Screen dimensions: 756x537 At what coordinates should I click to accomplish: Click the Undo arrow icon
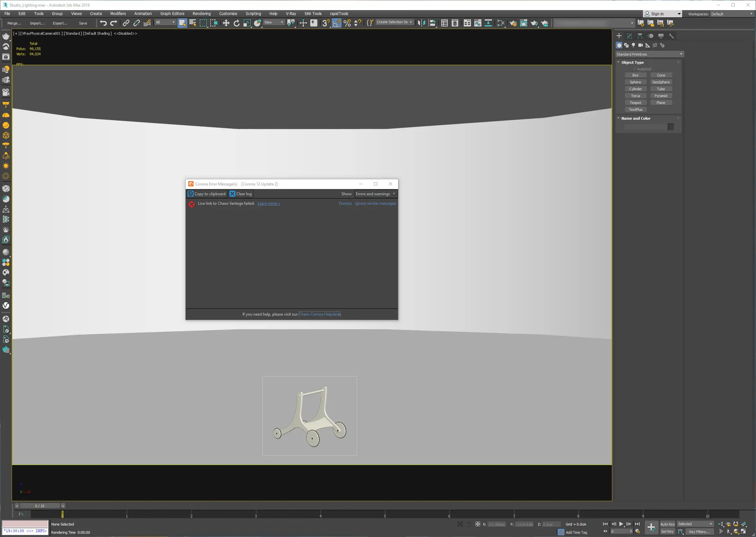pos(103,23)
